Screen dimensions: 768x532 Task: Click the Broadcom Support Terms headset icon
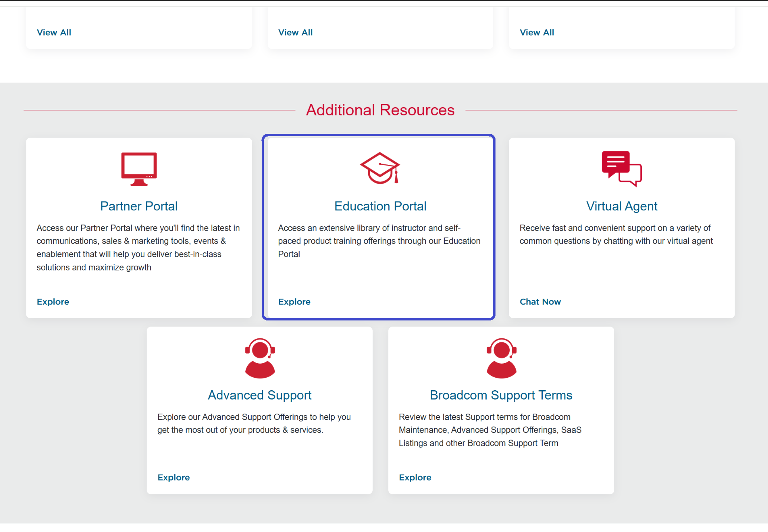coord(501,358)
